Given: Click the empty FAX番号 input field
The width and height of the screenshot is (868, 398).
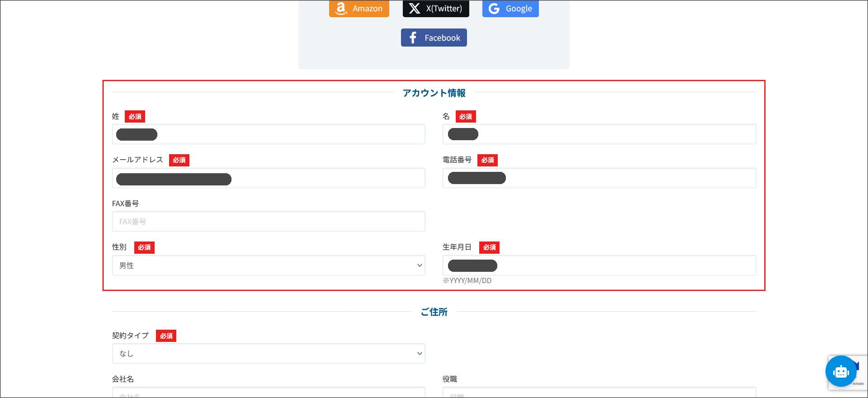Looking at the screenshot, I should click(x=268, y=222).
